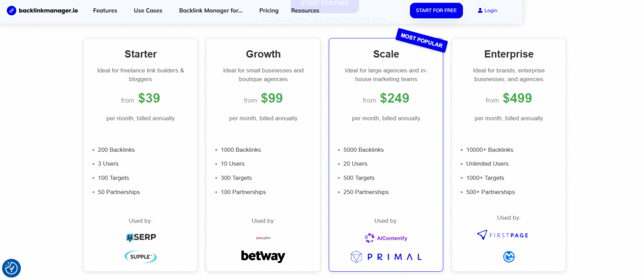644x280 pixels.
Task: Click the blue round logo under Enterprise
Action: click(x=509, y=256)
